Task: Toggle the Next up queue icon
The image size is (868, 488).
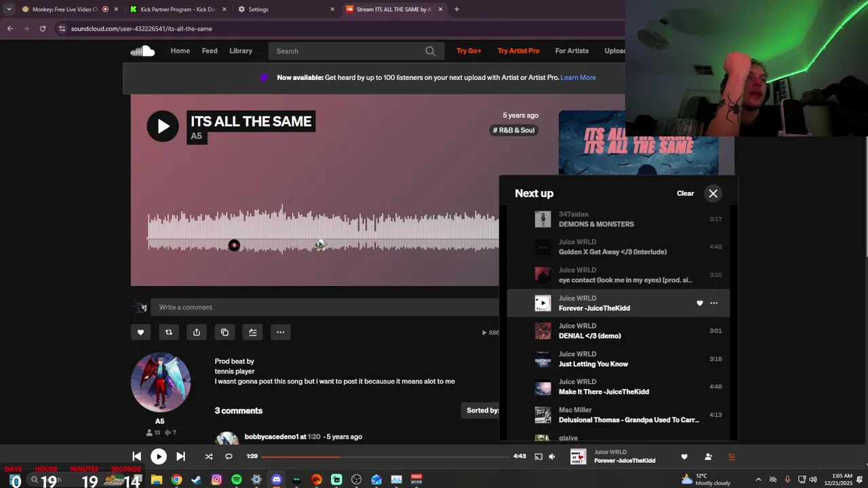Action: click(731, 457)
